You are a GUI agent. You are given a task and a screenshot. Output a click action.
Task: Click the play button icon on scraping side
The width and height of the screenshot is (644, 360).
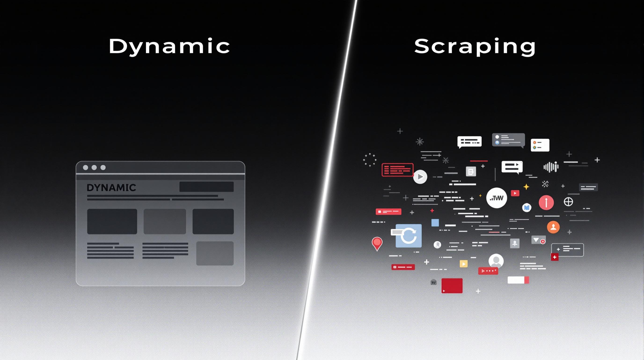pos(419,177)
